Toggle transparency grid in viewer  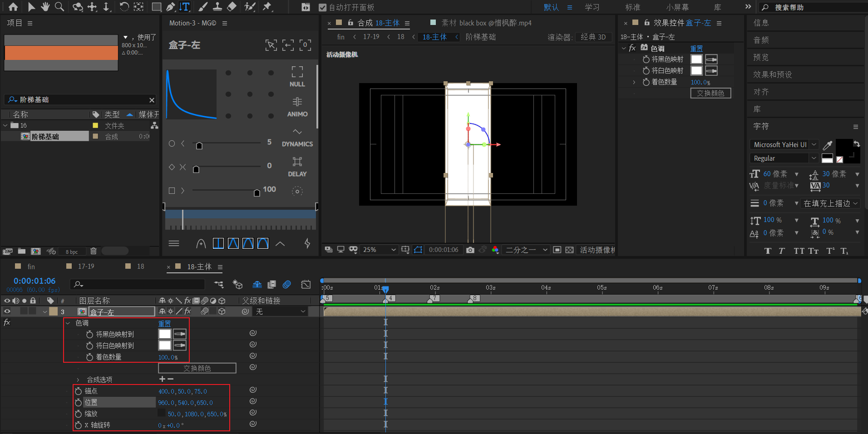(569, 250)
